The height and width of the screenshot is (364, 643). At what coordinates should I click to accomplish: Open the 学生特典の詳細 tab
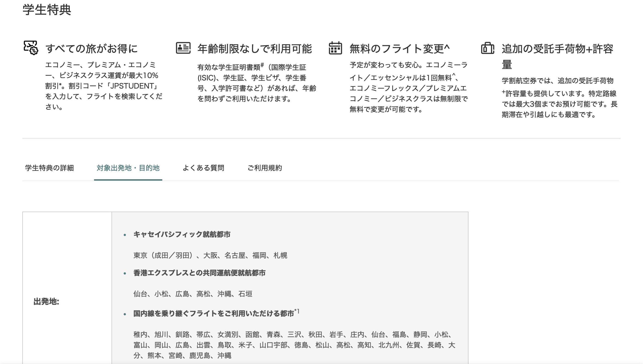pyautogui.click(x=49, y=168)
